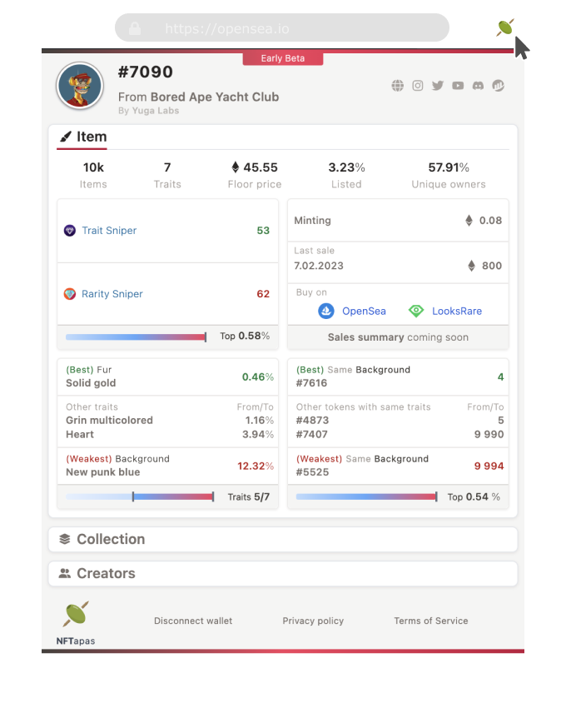Click the 0.46% best trait percentage

click(257, 376)
